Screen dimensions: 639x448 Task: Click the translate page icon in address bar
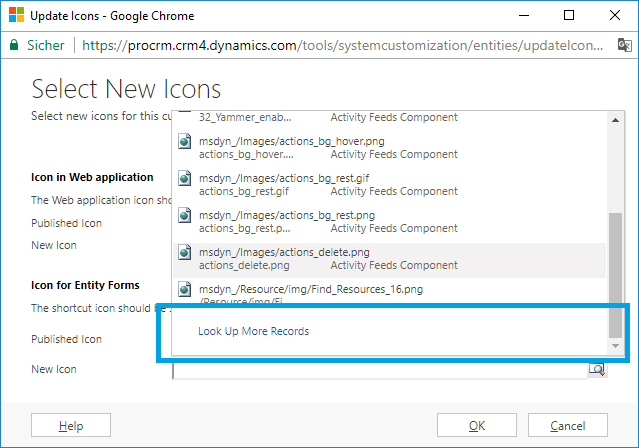click(x=624, y=45)
